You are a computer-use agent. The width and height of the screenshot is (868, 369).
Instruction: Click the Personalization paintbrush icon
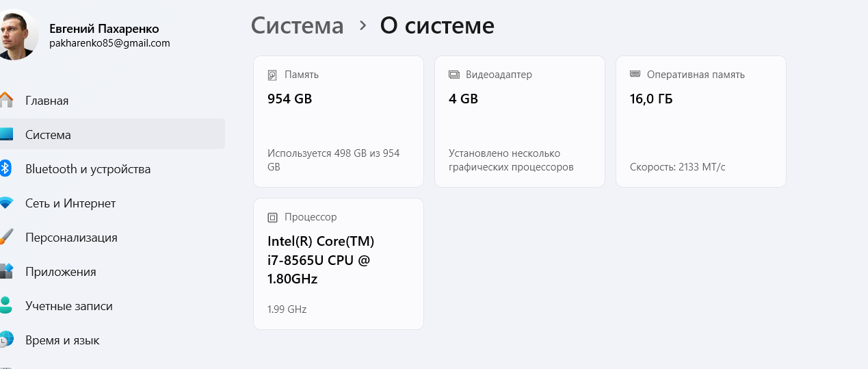[6, 238]
